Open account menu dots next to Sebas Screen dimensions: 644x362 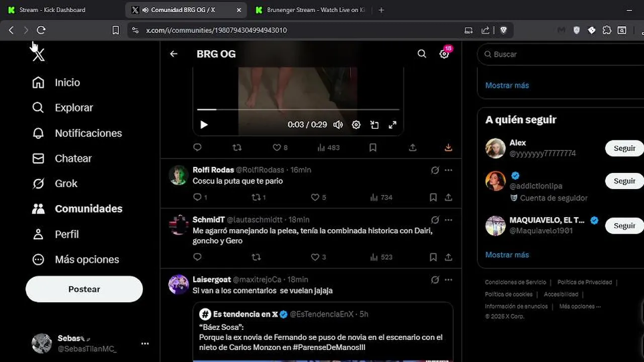click(145, 344)
